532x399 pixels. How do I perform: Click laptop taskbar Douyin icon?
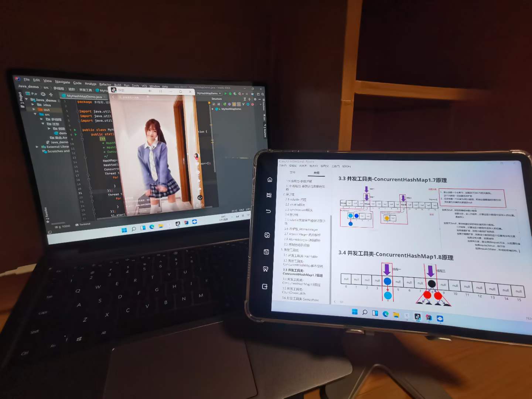pos(178,224)
